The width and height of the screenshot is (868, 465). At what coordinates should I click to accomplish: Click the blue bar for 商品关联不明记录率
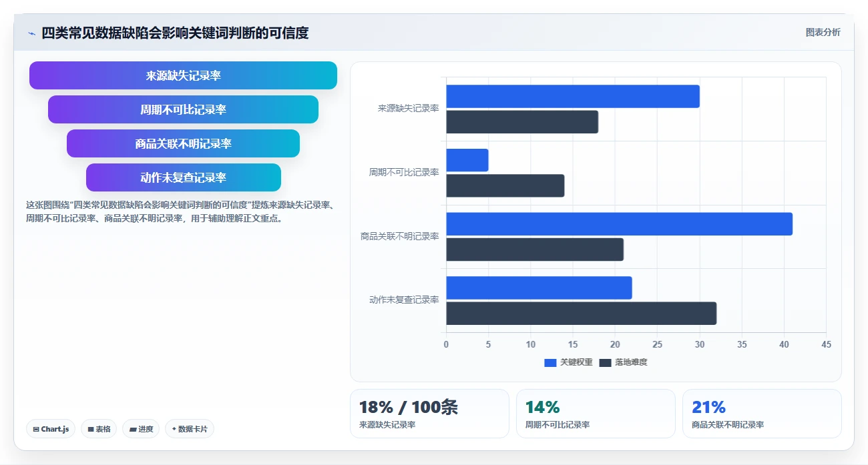pos(620,224)
